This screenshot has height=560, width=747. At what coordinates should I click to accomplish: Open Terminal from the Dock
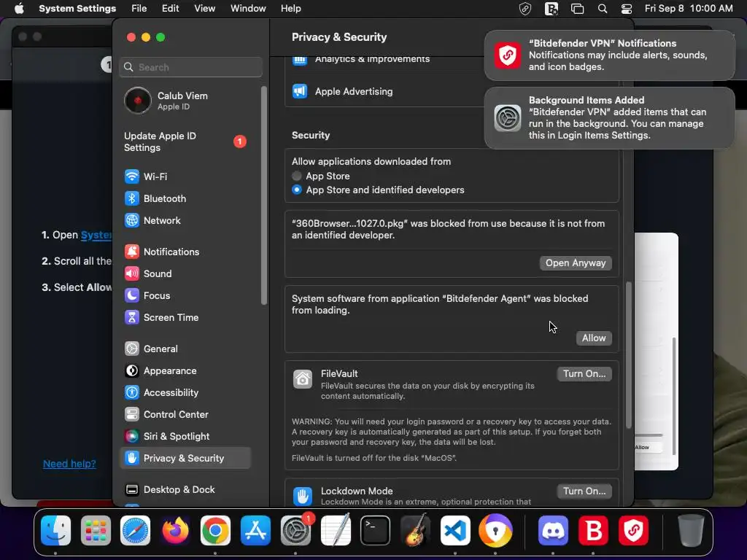tap(376, 531)
